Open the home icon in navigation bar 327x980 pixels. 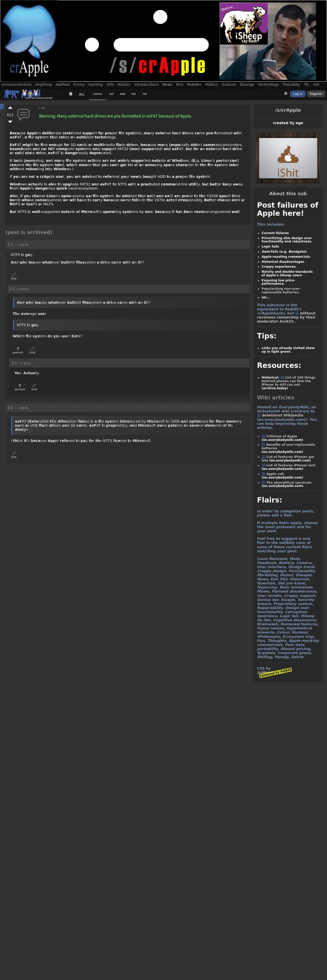[71, 94]
